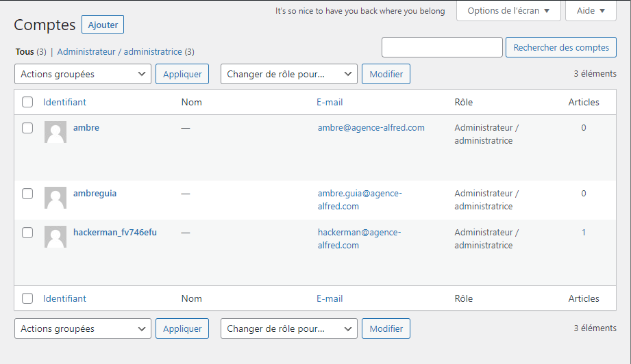Open the bottom Actions groupées dropdown

[x=83, y=329]
